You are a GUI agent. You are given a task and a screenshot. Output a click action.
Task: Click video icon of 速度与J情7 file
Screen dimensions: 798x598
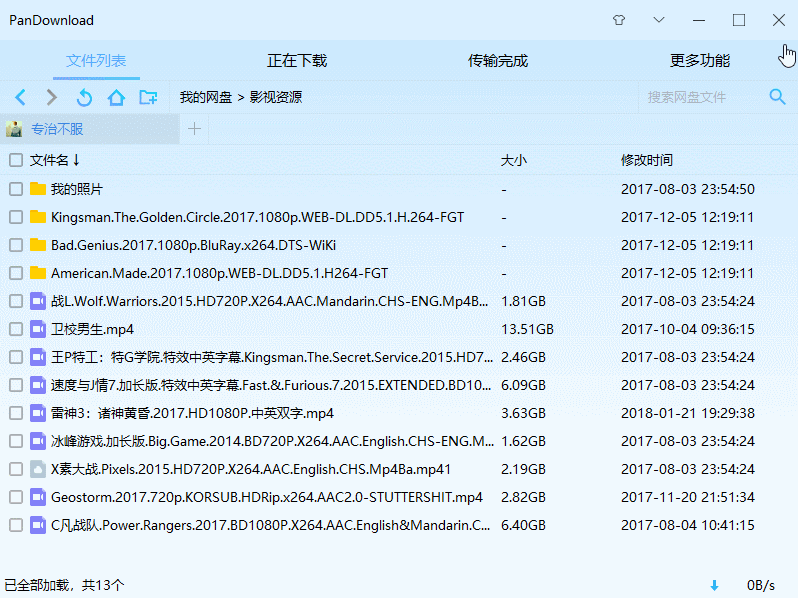(x=38, y=385)
